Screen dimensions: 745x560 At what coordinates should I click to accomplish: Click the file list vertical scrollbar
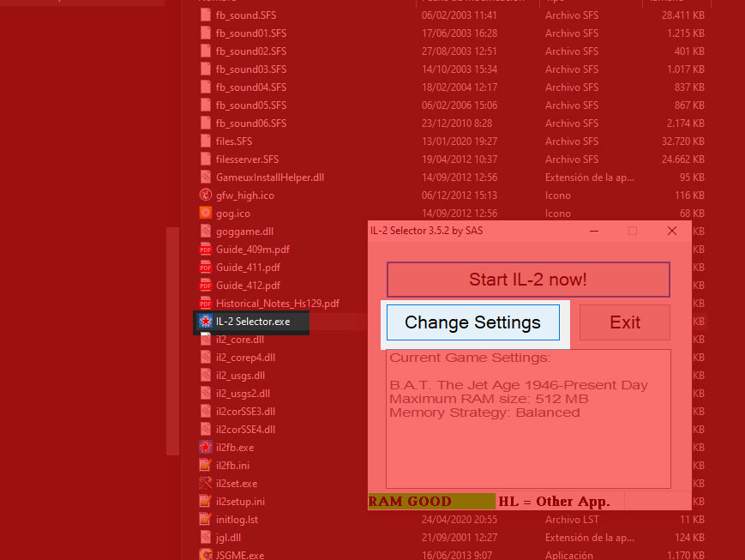pyautogui.click(x=172, y=341)
